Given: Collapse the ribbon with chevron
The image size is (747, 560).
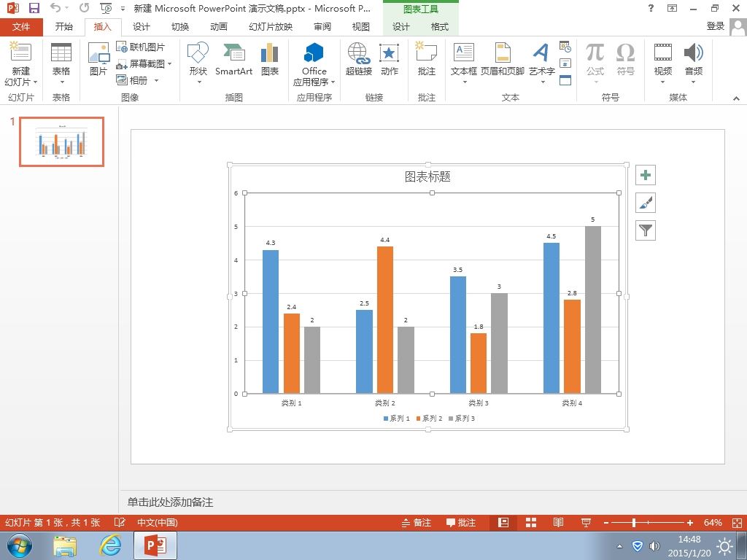Looking at the screenshot, I should pyautogui.click(x=736, y=98).
